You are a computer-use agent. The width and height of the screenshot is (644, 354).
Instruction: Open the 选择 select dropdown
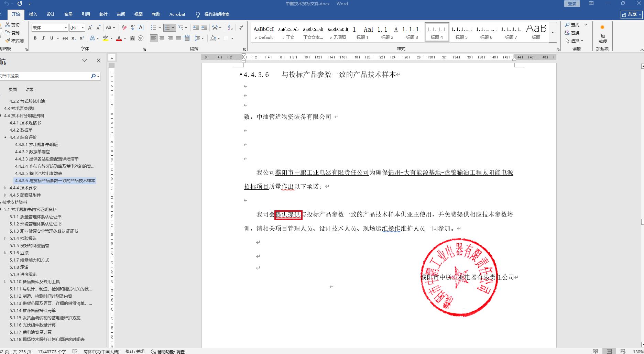[x=575, y=41]
